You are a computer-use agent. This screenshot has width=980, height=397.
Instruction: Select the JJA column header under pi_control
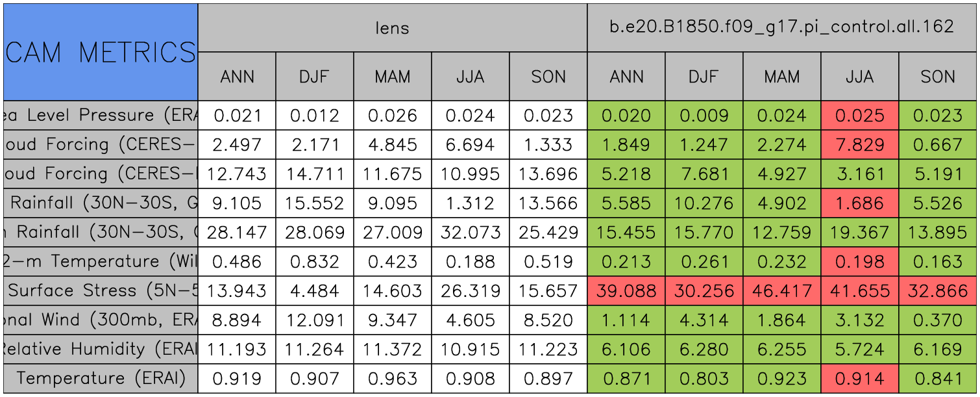[x=859, y=77]
